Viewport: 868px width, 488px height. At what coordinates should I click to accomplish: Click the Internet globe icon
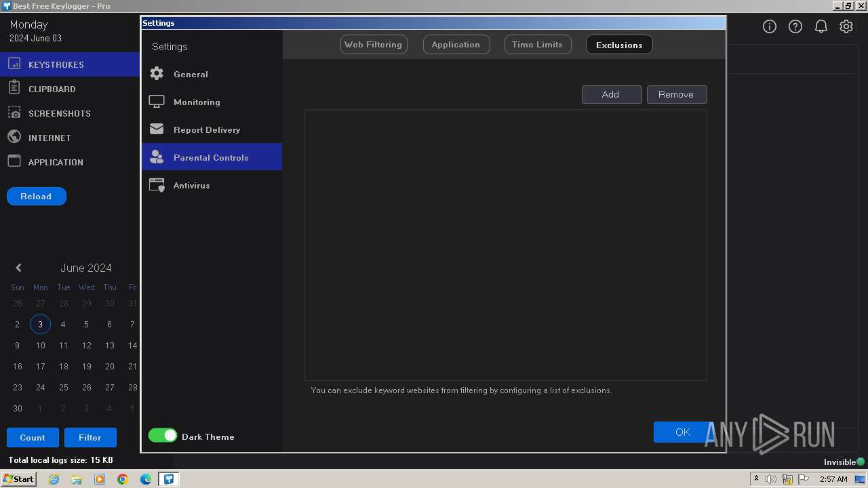(14, 137)
